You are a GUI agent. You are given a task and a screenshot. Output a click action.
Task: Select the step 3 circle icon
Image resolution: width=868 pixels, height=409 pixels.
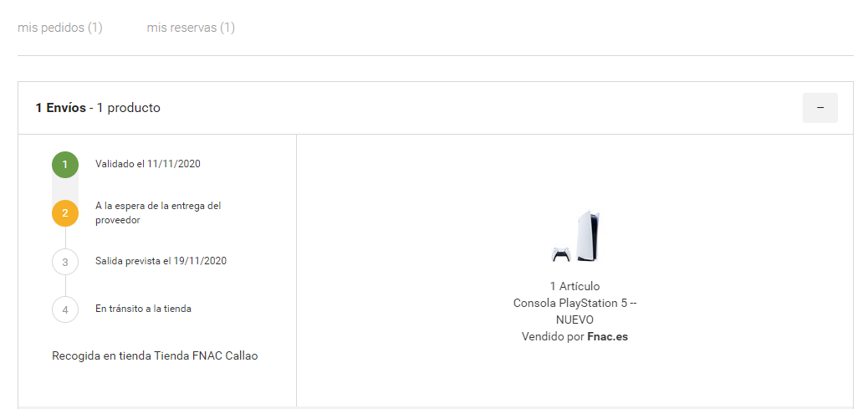[65, 262]
